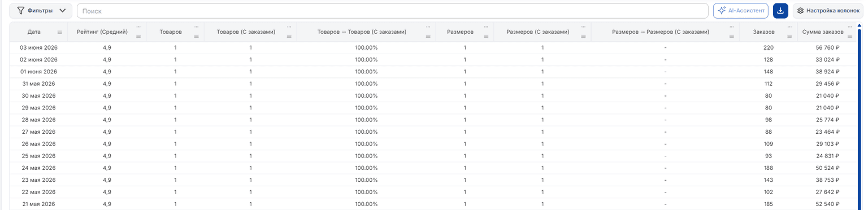868x210 pixels.
Task: Click the three-dots icon on Товаров column
Action: click(197, 27)
